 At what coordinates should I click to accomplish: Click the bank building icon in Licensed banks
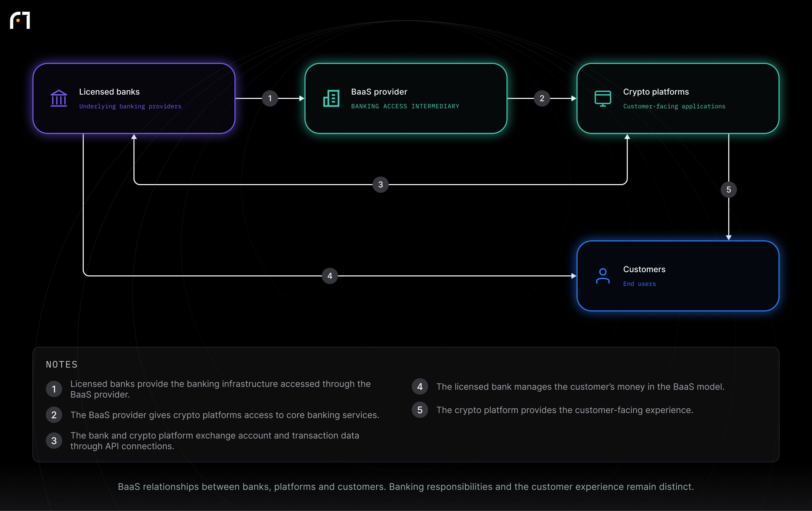(59, 98)
